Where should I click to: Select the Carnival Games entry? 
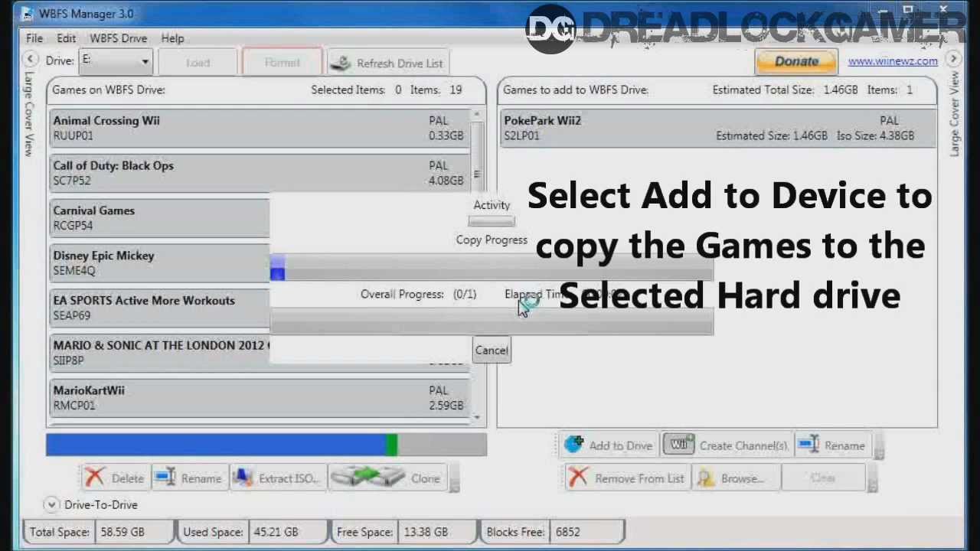[x=160, y=218]
